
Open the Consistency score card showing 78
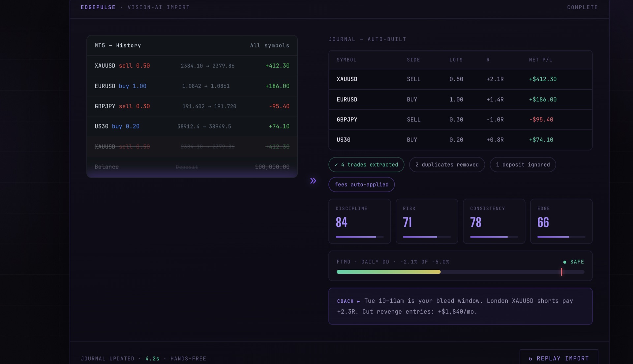494,221
